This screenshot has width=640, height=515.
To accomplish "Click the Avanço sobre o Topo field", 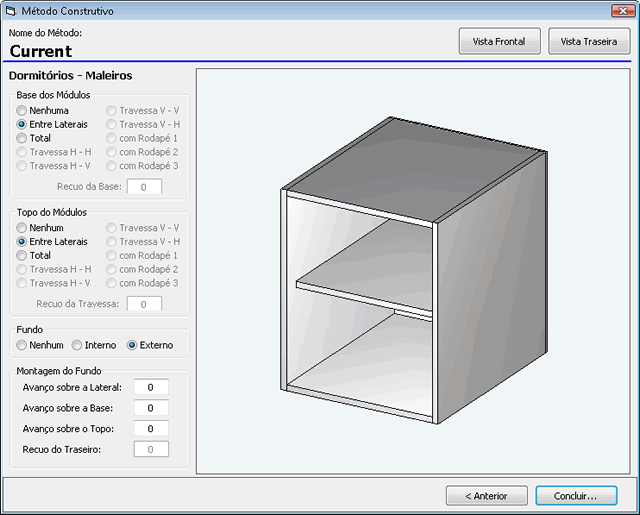I will tap(151, 428).
